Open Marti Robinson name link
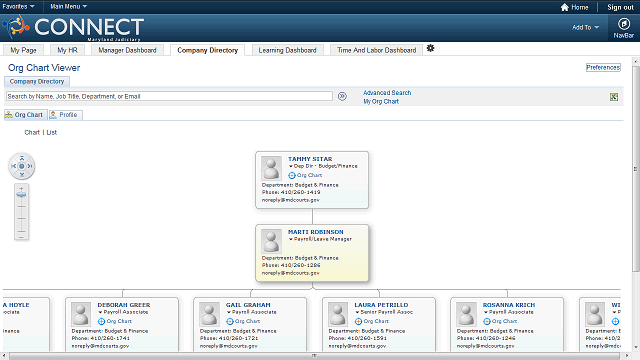The image size is (640, 360). pos(316,232)
